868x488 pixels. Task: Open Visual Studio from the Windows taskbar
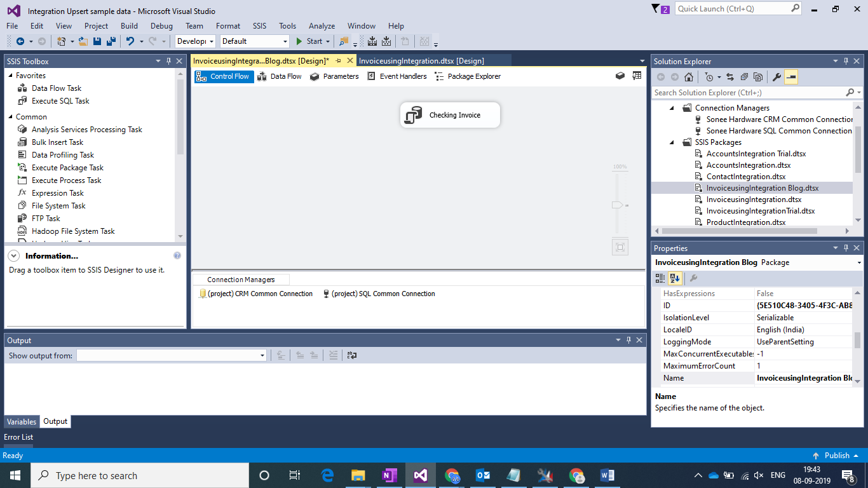tap(421, 475)
